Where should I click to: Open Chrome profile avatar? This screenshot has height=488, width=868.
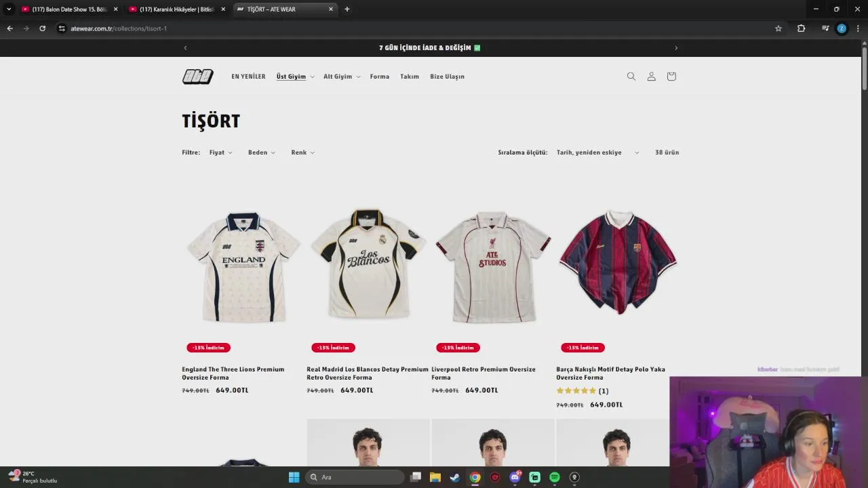pos(842,28)
